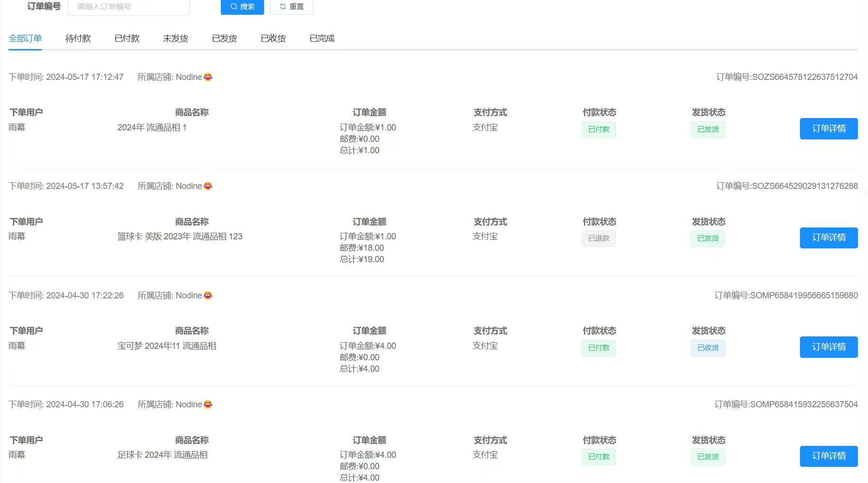Click order time 2024-04-30 17:22:26

pyautogui.click(x=85, y=296)
